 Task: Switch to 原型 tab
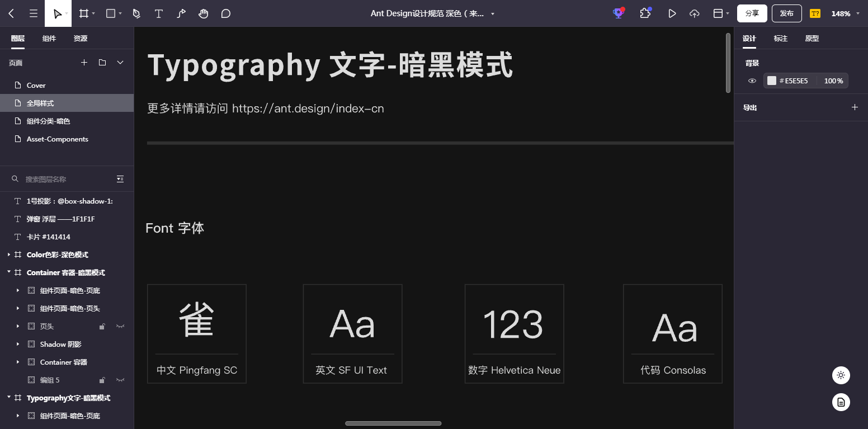tap(812, 38)
